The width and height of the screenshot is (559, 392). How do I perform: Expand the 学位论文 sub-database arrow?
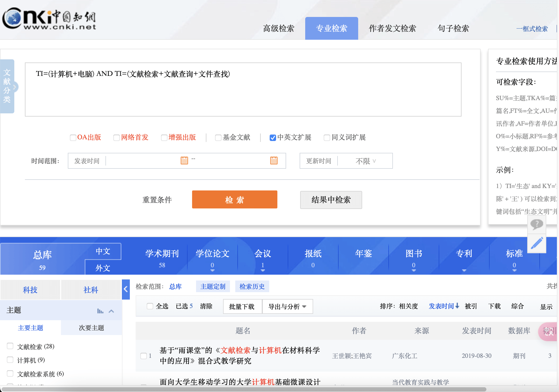[212, 270]
